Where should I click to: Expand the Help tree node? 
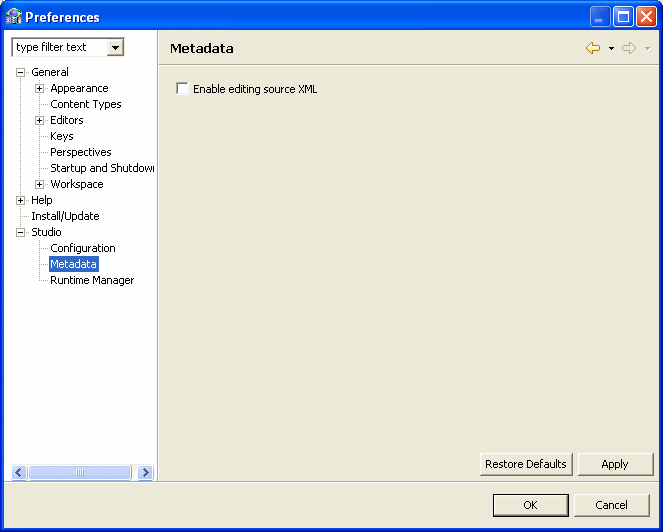pyautogui.click(x=20, y=200)
